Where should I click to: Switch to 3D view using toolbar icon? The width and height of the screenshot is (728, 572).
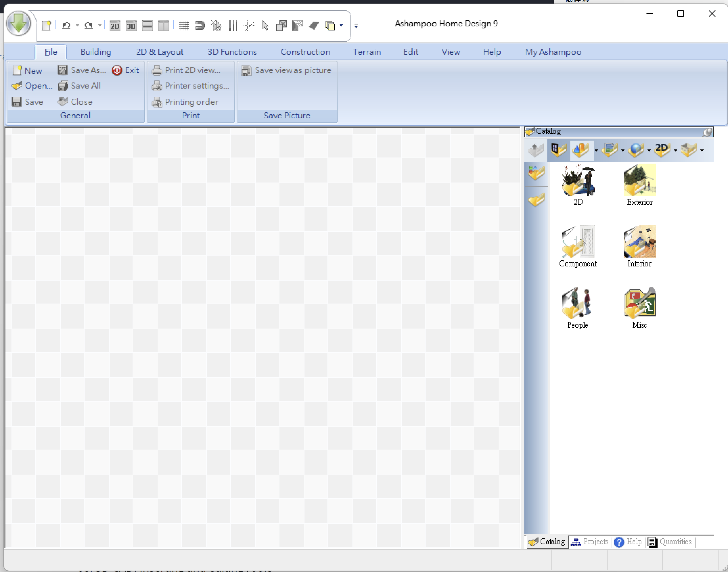coord(131,26)
